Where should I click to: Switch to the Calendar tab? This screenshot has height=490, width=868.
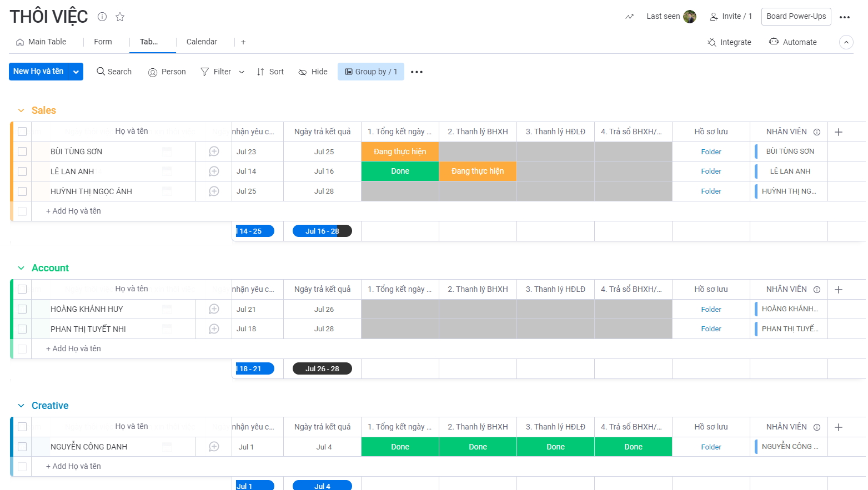[202, 42]
